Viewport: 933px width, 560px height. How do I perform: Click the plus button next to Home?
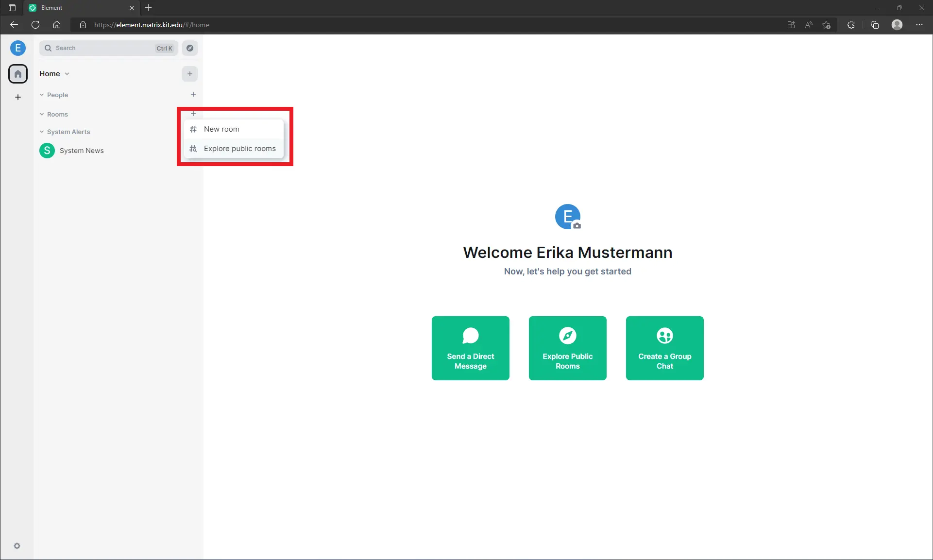(190, 74)
